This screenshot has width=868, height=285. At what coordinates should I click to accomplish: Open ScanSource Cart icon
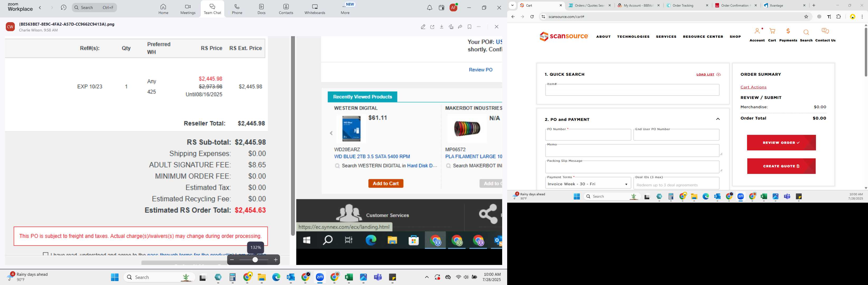point(772,35)
